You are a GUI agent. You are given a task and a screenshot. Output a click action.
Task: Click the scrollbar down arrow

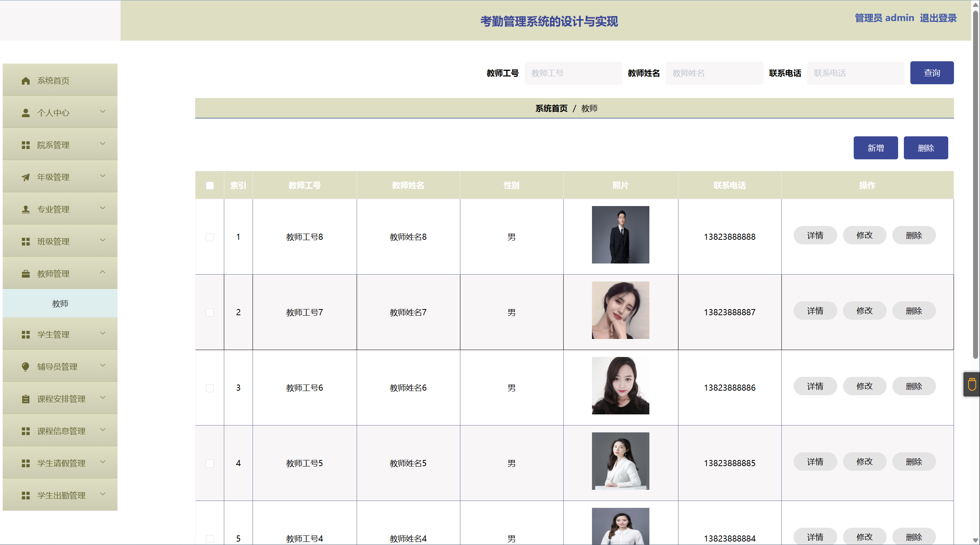[975, 540]
